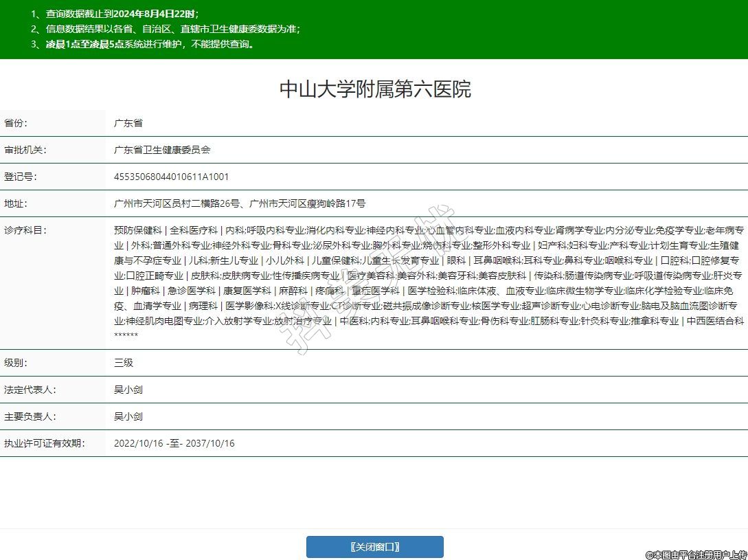Viewport: 748px width, 560px height.
Task: Click the 关闭窗口 button
Action: (x=374, y=547)
